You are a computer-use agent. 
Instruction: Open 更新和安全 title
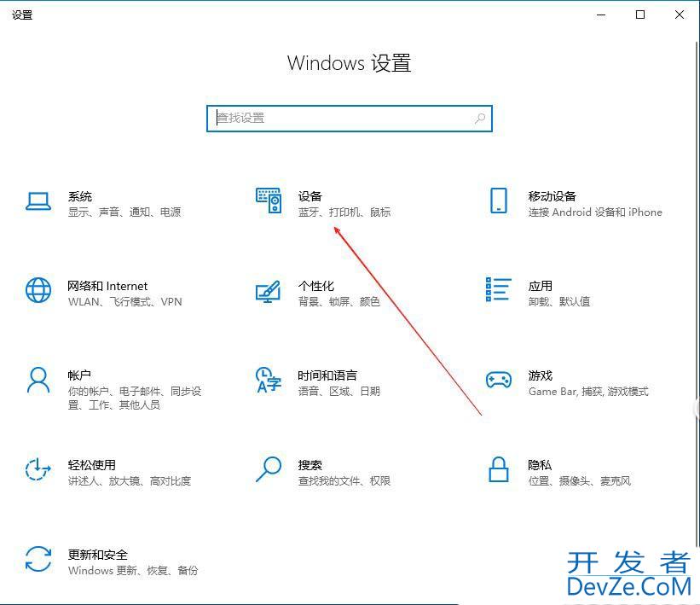(98, 555)
